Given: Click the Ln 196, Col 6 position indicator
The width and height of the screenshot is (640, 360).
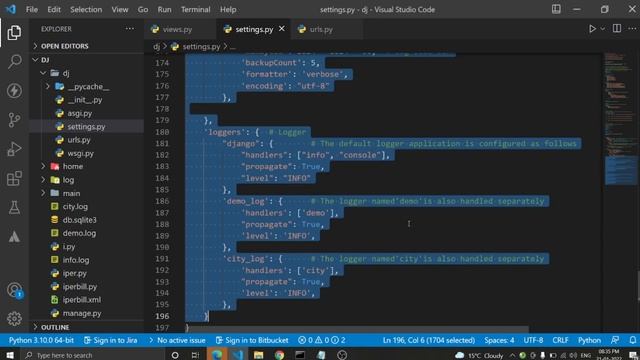Looking at the screenshot, I should pos(429,340).
